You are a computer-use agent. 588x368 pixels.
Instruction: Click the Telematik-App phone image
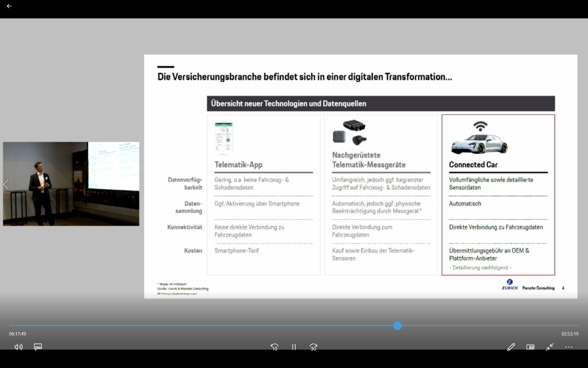pyautogui.click(x=224, y=138)
